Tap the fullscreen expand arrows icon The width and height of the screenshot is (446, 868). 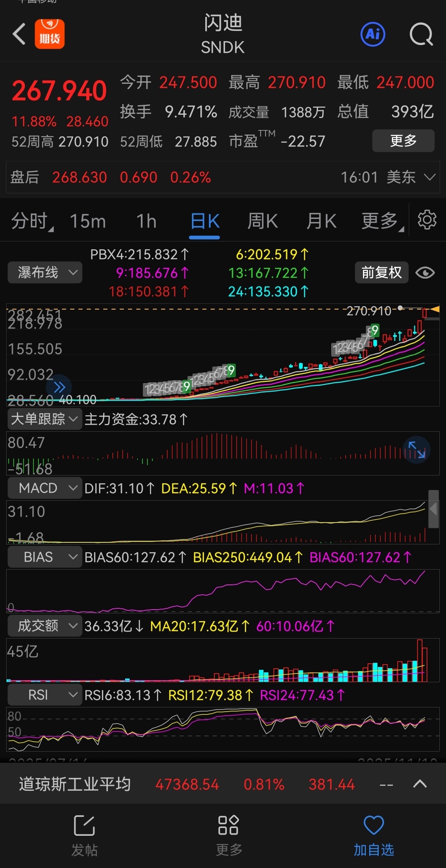point(417,450)
